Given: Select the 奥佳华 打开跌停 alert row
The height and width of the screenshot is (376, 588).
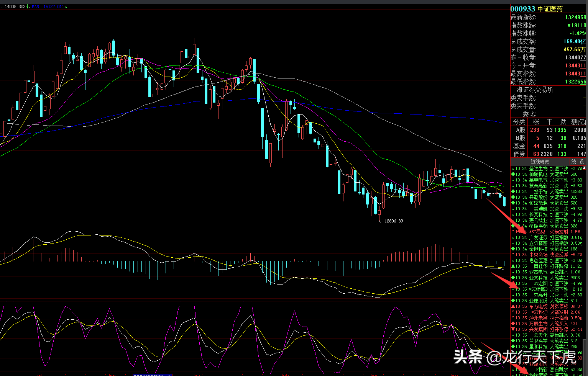Looking at the screenshot, I should (x=546, y=266).
